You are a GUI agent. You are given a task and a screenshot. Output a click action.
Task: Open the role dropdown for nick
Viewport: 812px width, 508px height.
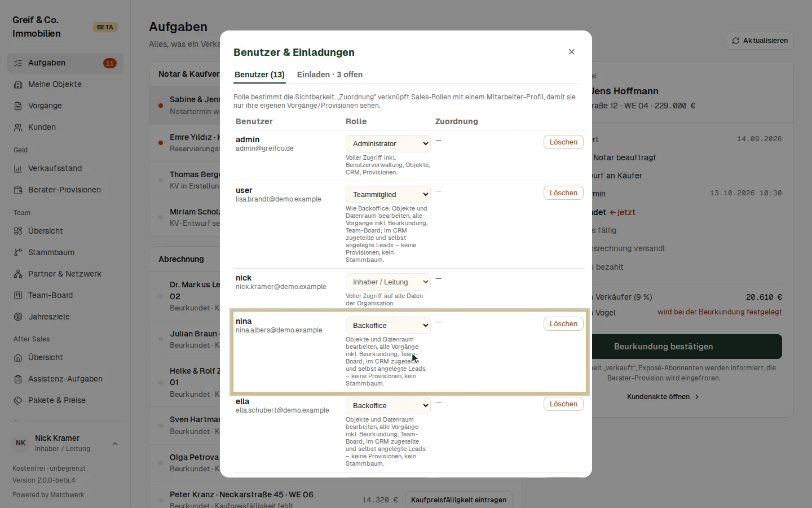(x=388, y=282)
